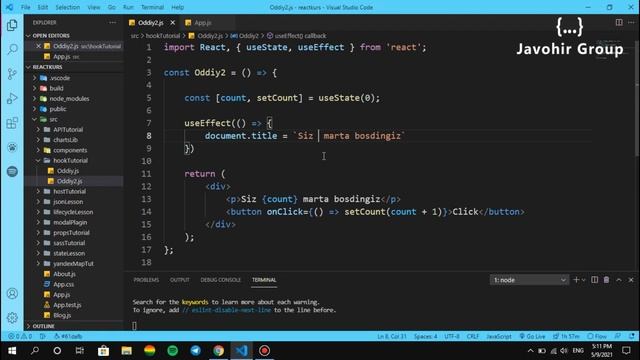
Task: Collapse the hookTutorial folder
Action: click(x=70, y=160)
